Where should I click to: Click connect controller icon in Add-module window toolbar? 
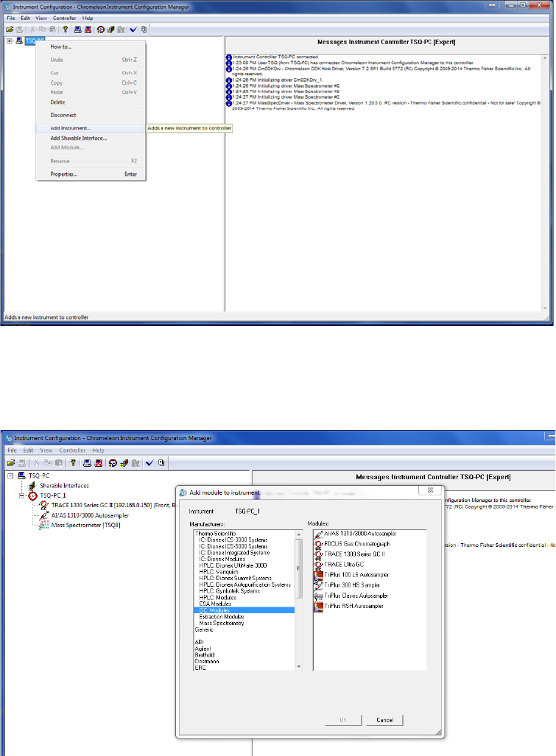88,463
